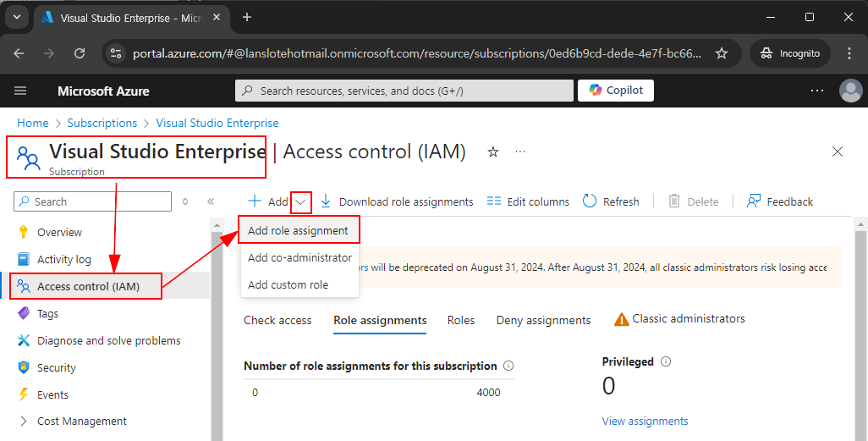868x441 pixels.
Task: Navigate to Home breadcrumb
Action: 33,123
